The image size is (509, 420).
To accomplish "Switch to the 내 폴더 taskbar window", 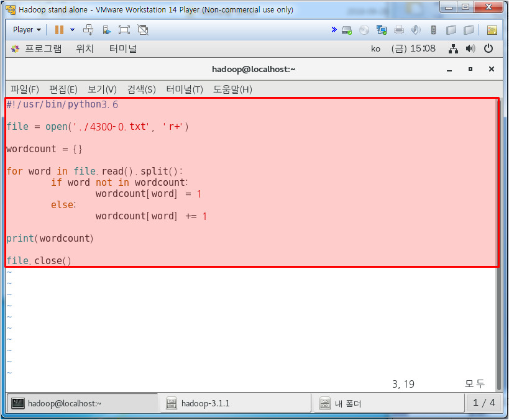I will click(x=389, y=403).
